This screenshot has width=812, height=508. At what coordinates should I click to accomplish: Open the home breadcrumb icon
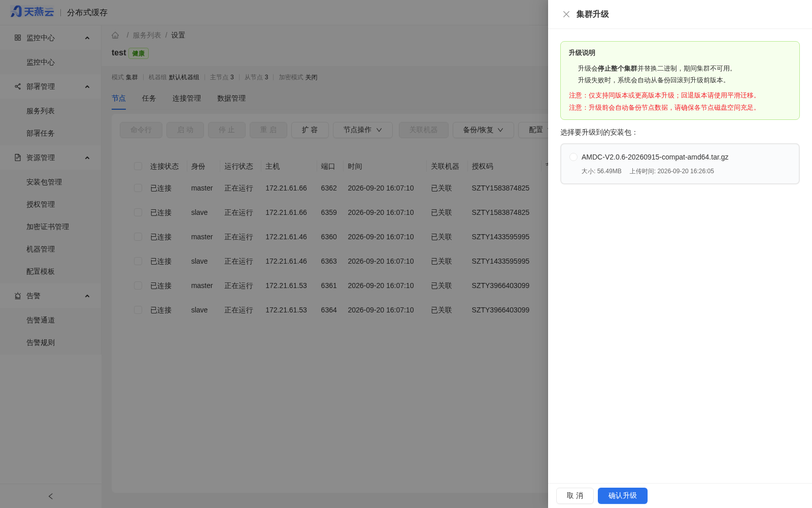115,35
